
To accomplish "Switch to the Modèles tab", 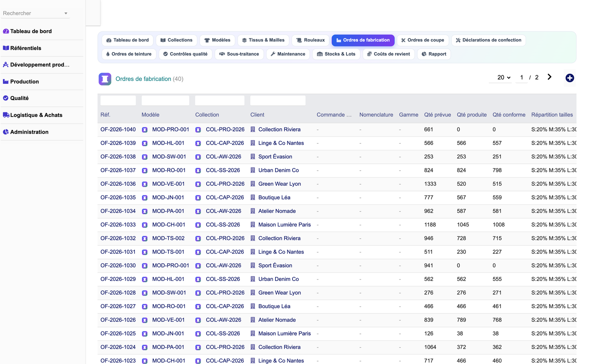I will (217, 40).
